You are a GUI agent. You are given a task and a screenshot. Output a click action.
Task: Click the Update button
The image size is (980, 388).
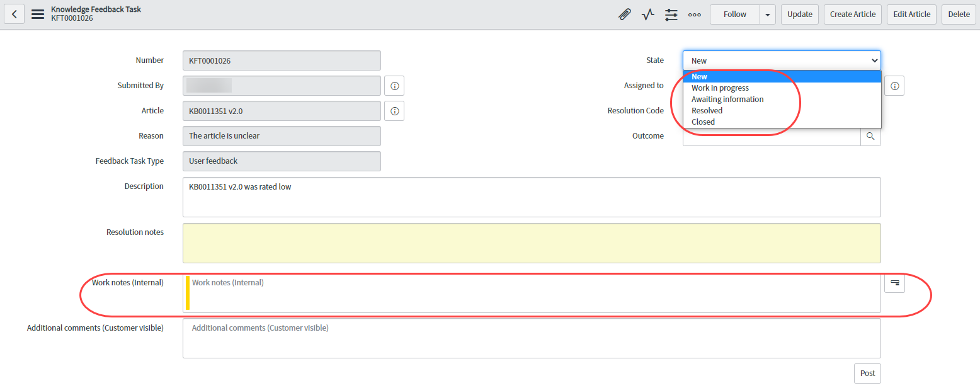click(x=799, y=14)
